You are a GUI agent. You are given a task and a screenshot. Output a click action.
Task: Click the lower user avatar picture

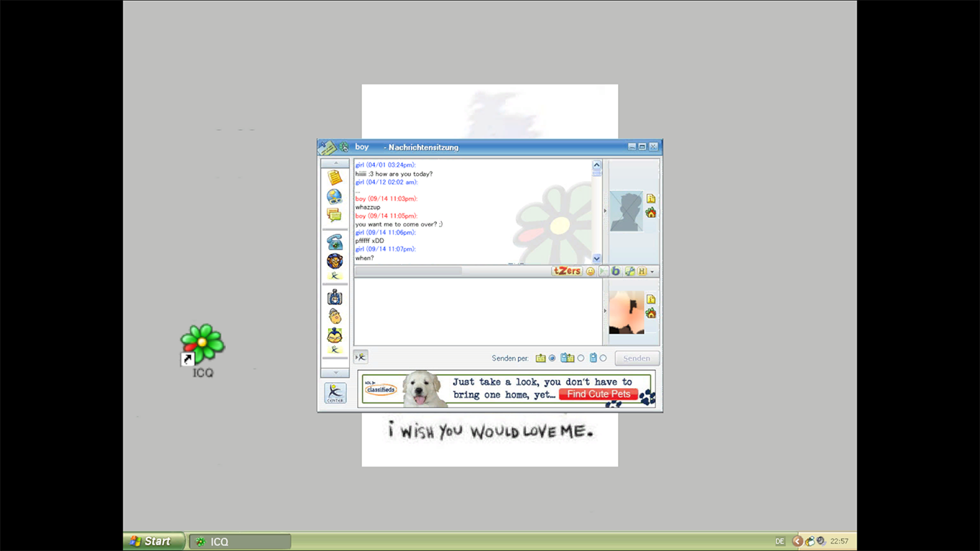point(627,312)
